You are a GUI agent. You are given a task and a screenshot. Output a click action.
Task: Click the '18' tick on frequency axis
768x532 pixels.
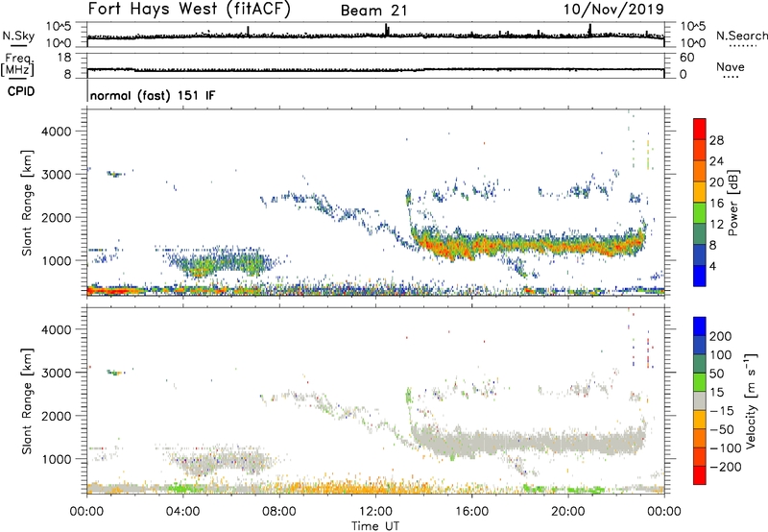(64, 58)
